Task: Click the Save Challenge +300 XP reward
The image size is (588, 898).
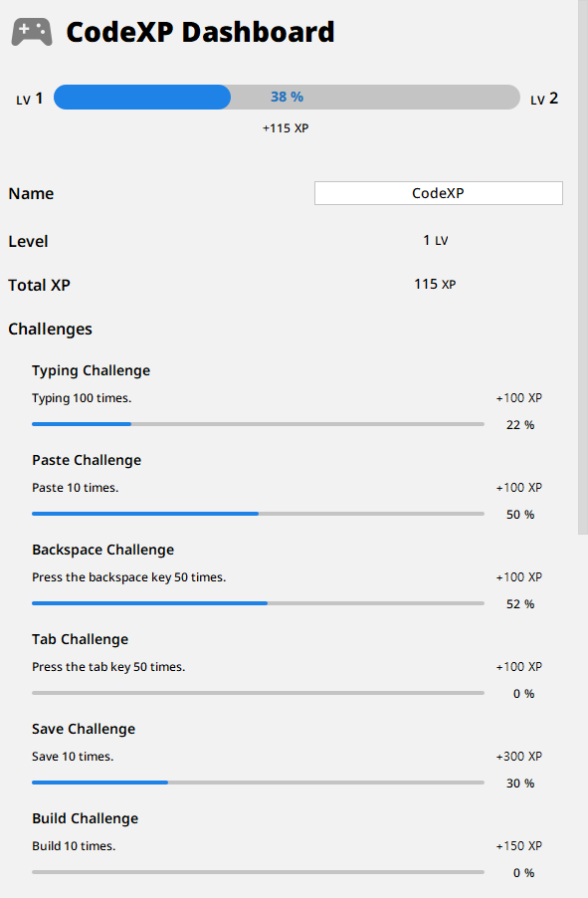Action: [x=518, y=756]
